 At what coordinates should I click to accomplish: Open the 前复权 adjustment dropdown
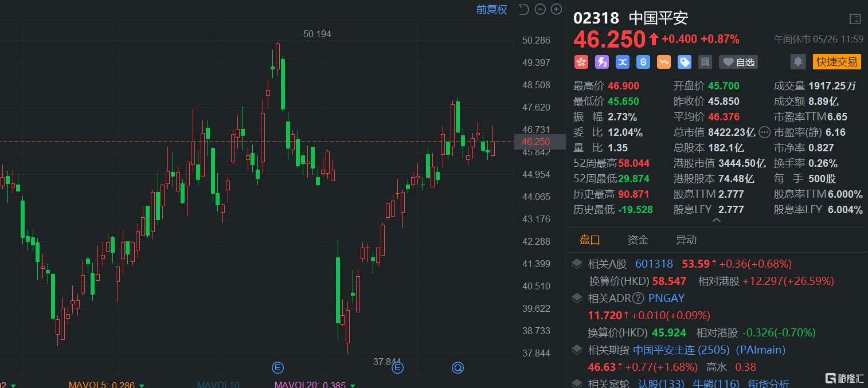[492, 10]
